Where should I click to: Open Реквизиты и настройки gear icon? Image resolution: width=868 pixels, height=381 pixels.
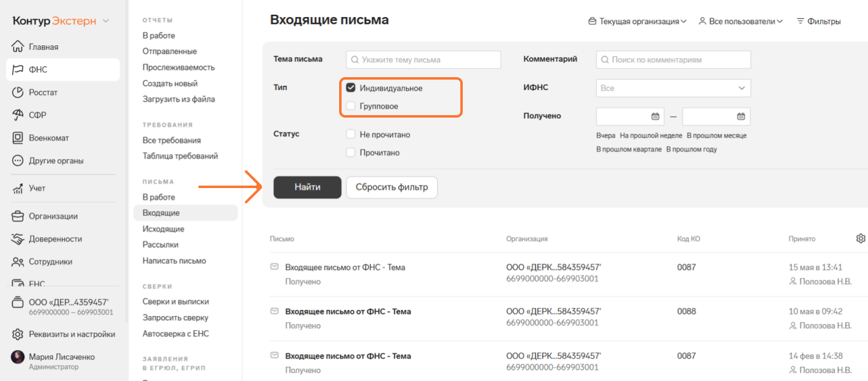[x=18, y=334]
